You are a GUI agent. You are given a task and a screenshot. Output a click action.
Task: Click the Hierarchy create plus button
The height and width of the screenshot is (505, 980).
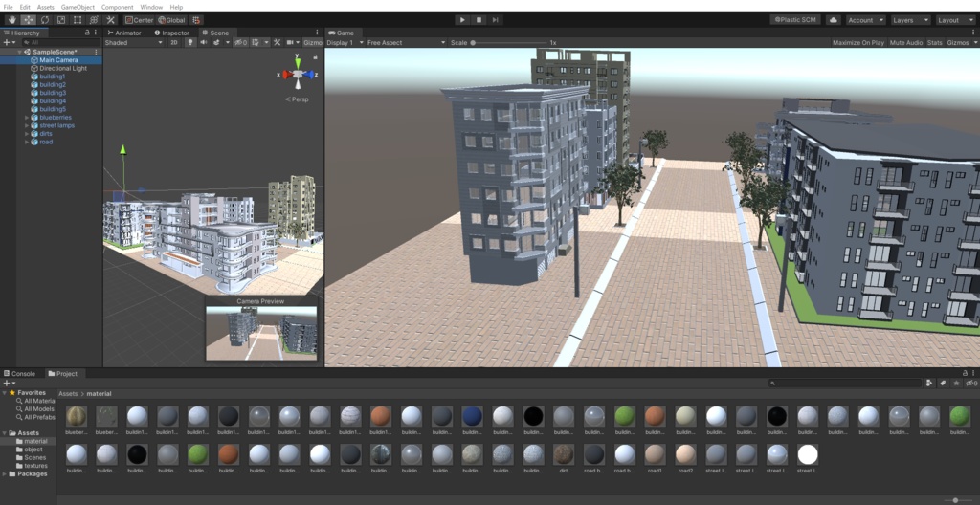pos(8,42)
